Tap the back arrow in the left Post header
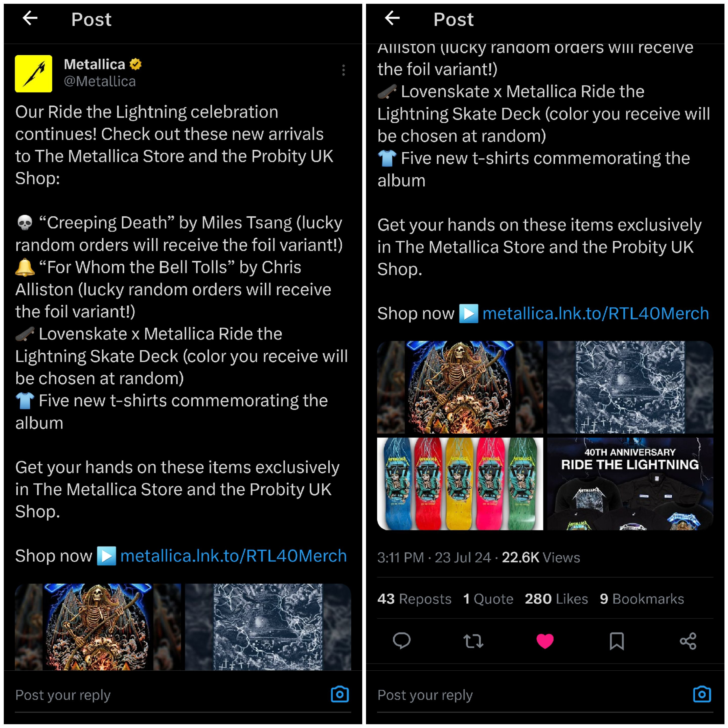This screenshot has height=728, width=728. point(30,18)
